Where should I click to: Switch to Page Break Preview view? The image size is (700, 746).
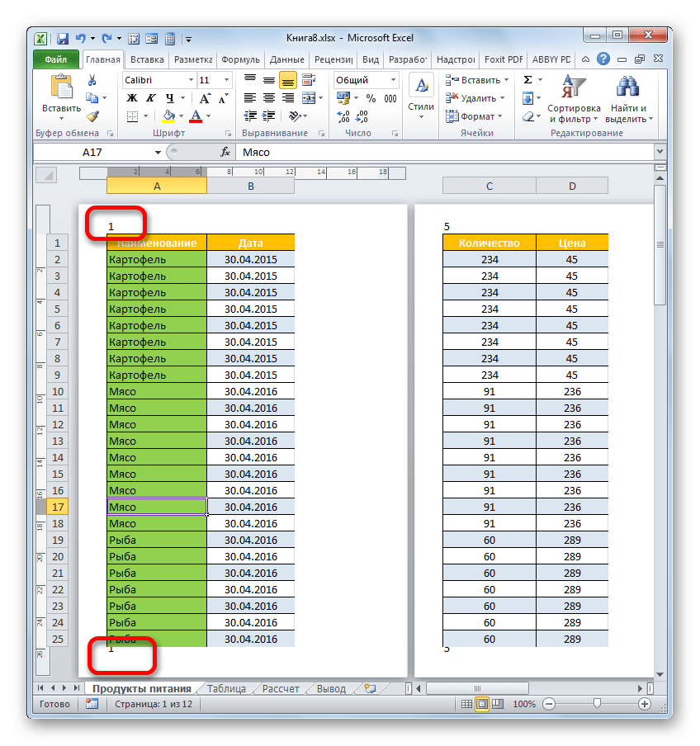[x=497, y=704]
